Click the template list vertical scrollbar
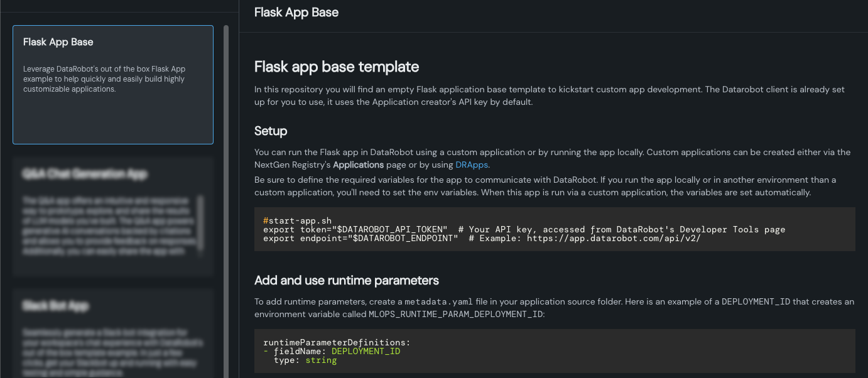Viewport: 868px width, 378px height. pyautogui.click(x=226, y=188)
